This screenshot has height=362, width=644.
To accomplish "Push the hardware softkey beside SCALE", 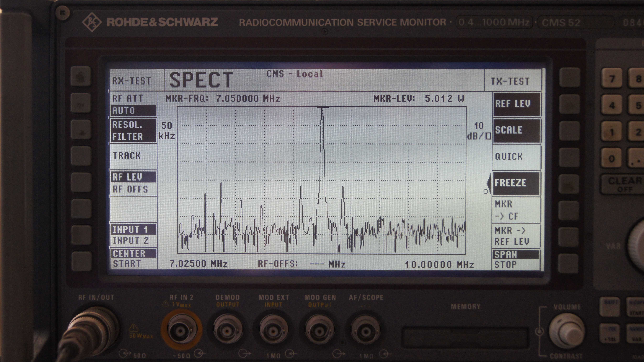I will pyautogui.click(x=569, y=131).
